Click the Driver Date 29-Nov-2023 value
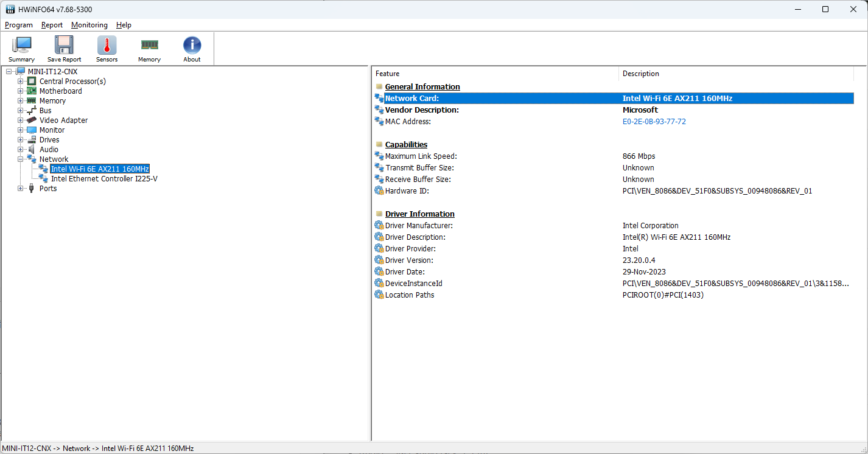868x454 pixels. (x=645, y=271)
